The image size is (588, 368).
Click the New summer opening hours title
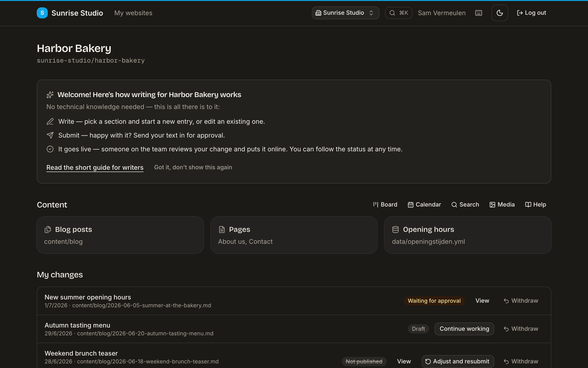click(x=88, y=297)
